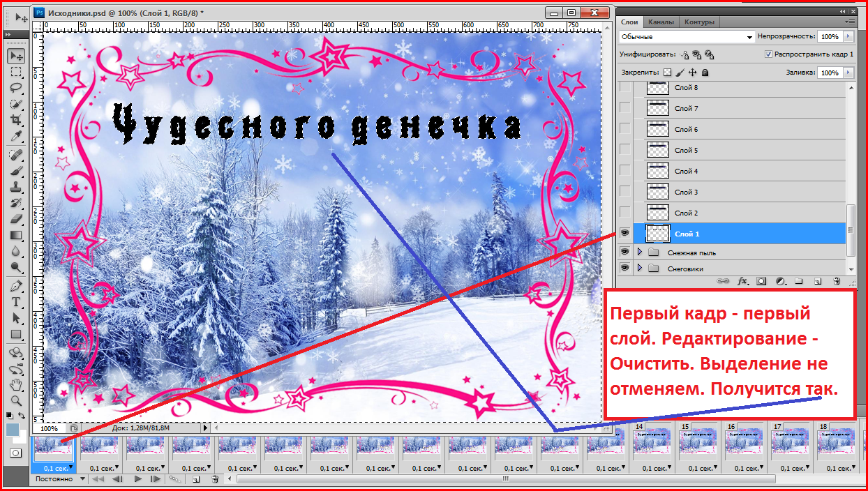Select layer Слой 3

[x=741, y=192]
